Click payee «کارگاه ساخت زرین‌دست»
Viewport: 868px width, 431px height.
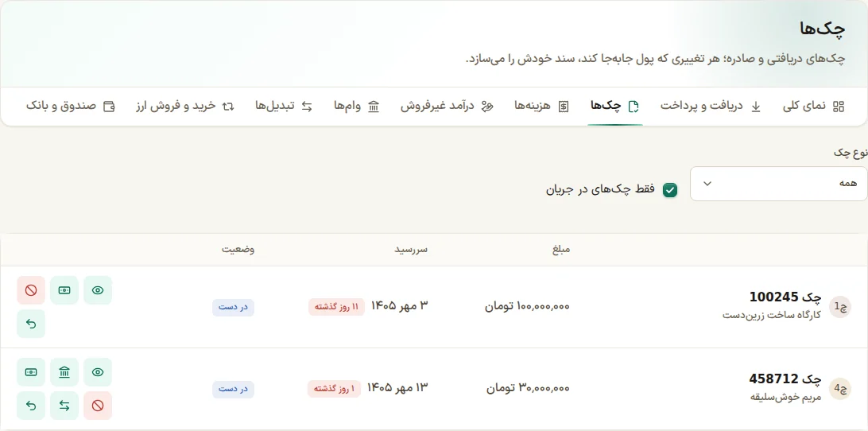(x=773, y=315)
